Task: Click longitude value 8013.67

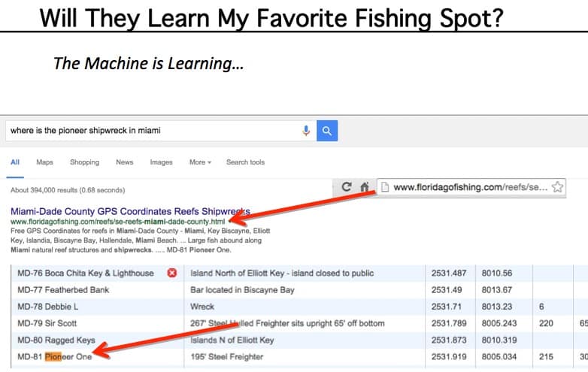Action: point(497,290)
